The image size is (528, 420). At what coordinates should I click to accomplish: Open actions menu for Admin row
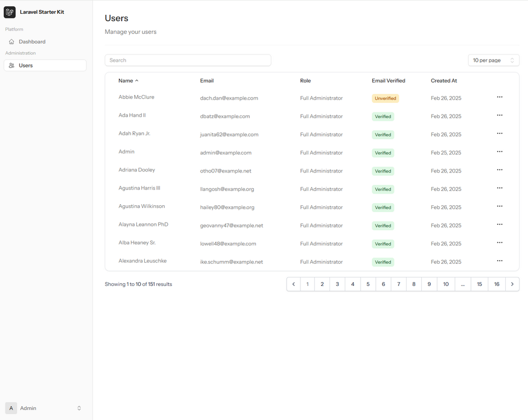click(499, 151)
